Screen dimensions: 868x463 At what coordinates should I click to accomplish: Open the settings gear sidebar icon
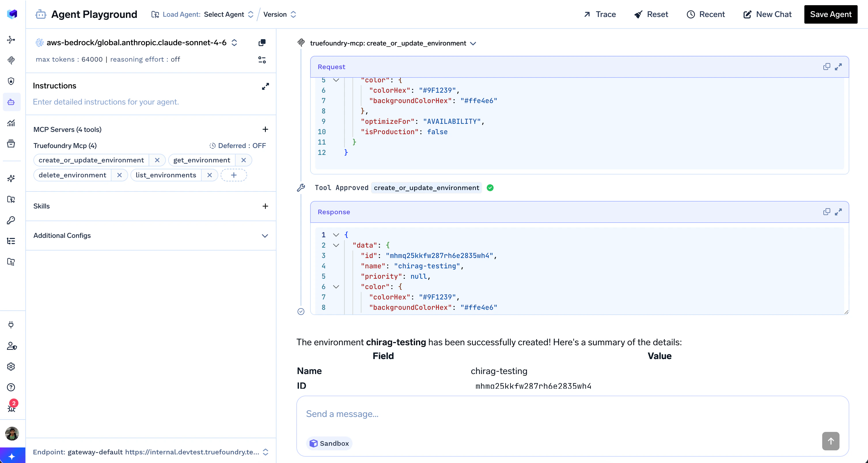click(x=11, y=366)
